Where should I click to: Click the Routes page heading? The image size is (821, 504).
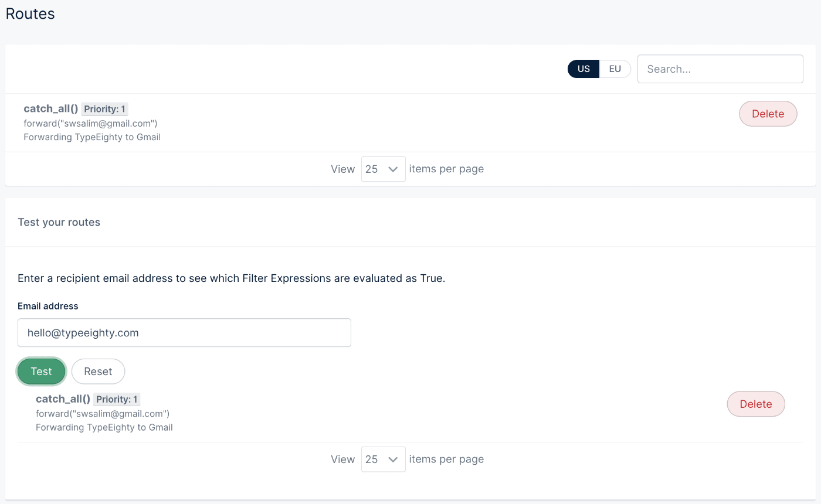click(30, 13)
